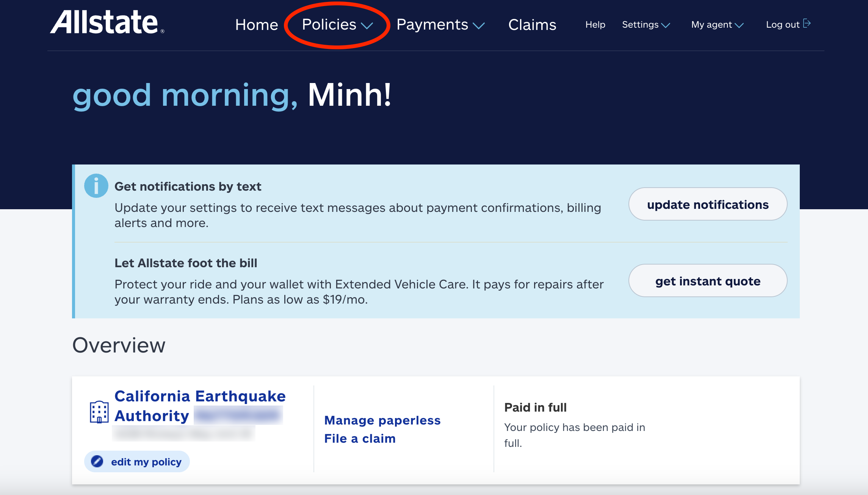
Task: Click Log out
Action: (x=782, y=24)
